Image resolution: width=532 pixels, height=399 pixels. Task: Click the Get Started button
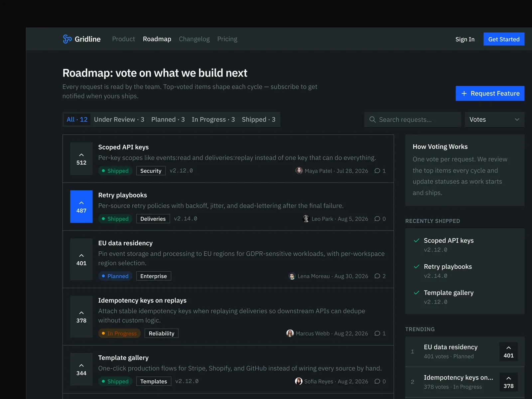pos(504,39)
